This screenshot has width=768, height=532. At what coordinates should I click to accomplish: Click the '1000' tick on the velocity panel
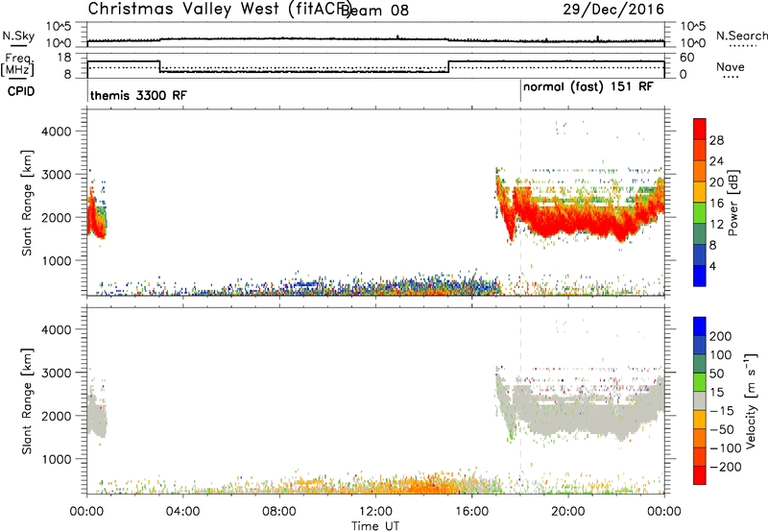coord(56,459)
